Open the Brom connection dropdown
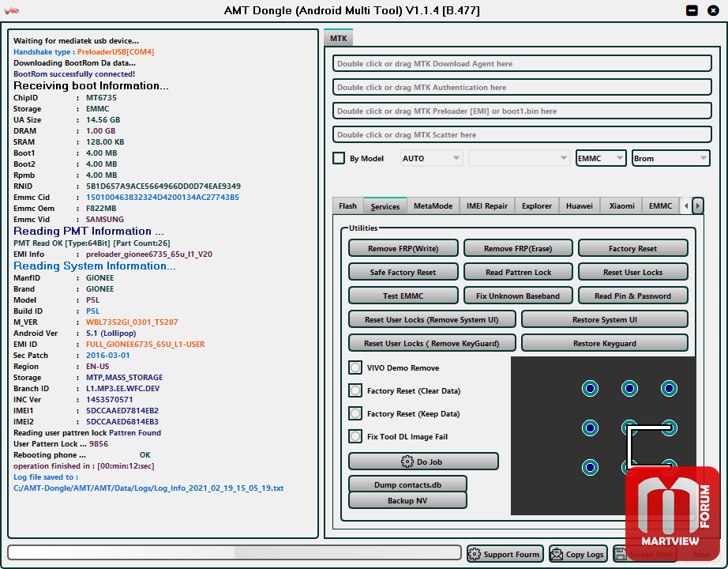728x569 pixels. click(671, 159)
